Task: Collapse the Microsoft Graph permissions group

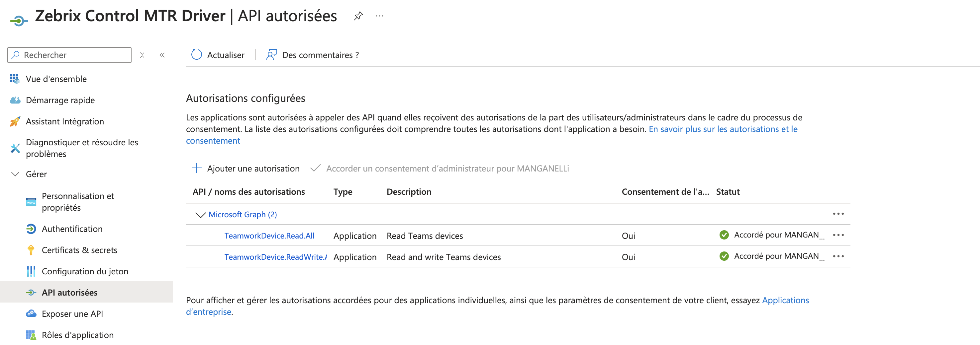Action: pos(200,215)
